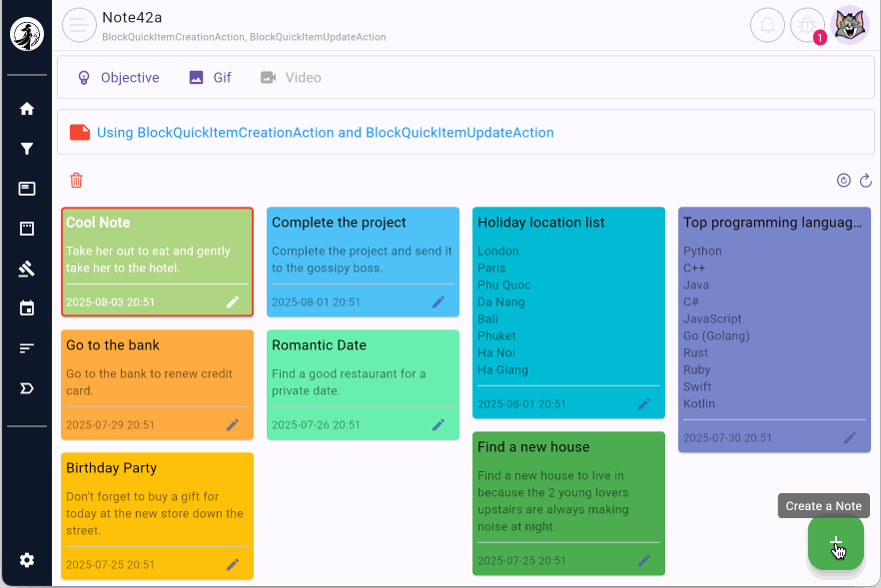Edit the Romantic Date note

click(x=438, y=424)
